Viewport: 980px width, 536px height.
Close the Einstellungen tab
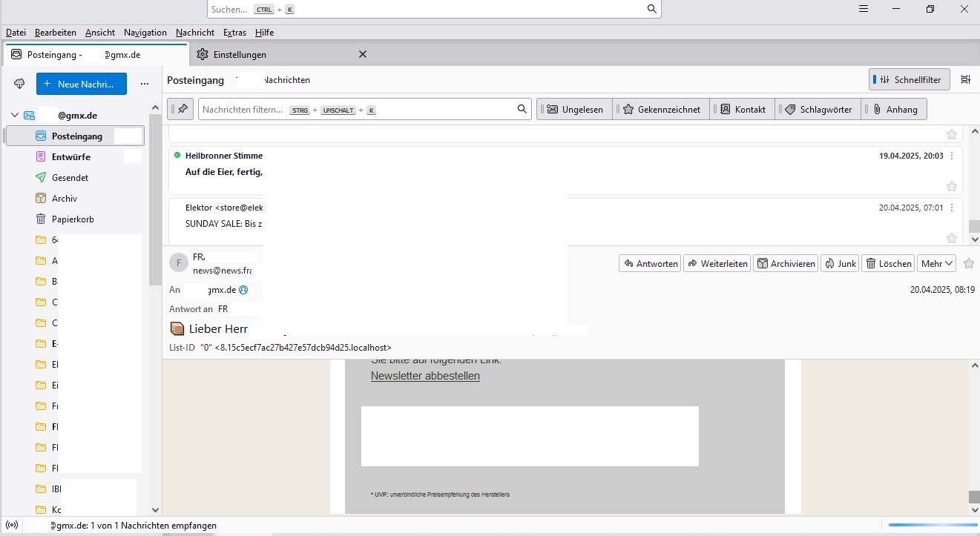[x=363, y=54]
